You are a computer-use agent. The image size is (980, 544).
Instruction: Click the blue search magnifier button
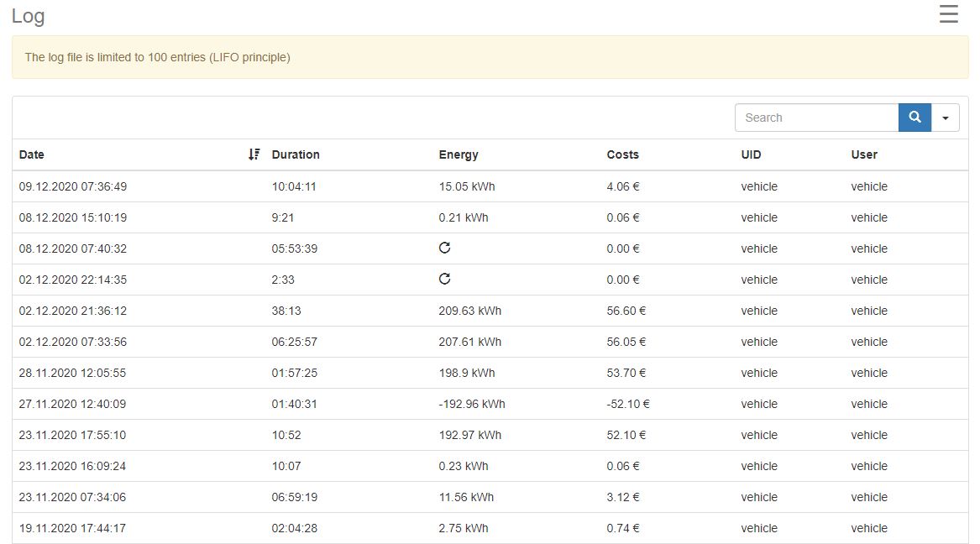[x=914, y=118]
